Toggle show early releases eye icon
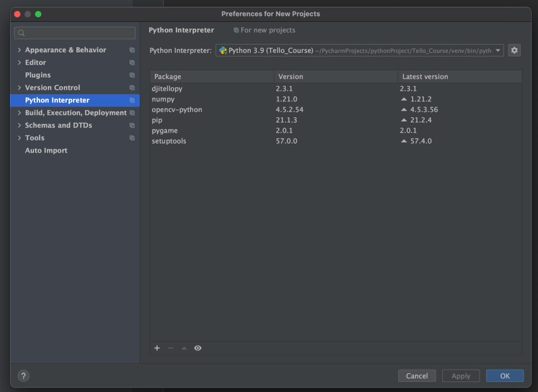Viewport: 538px width, 392px height. point(198,348)
